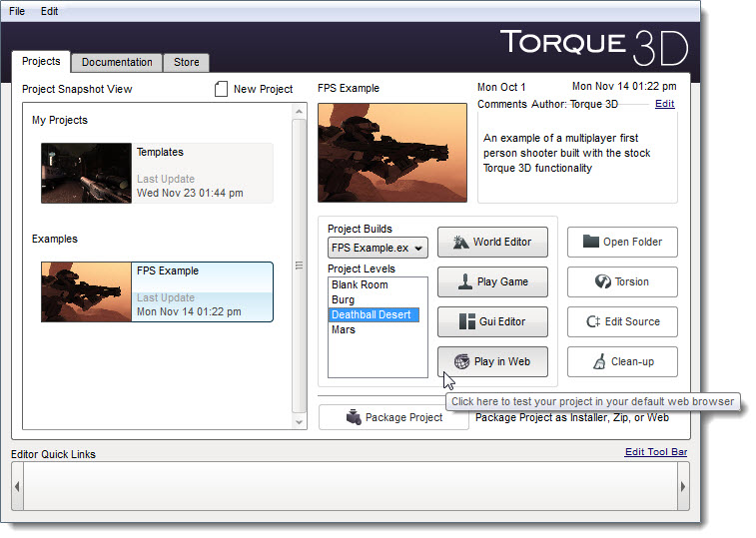756x538 pixels.
Task: Click the Gui Editor button label
Action: (502, 321)
